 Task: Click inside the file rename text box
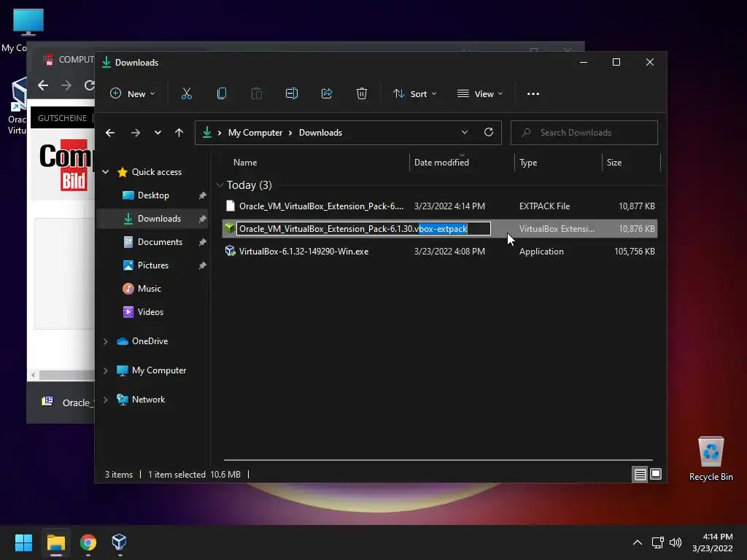[x=363, y=228]
